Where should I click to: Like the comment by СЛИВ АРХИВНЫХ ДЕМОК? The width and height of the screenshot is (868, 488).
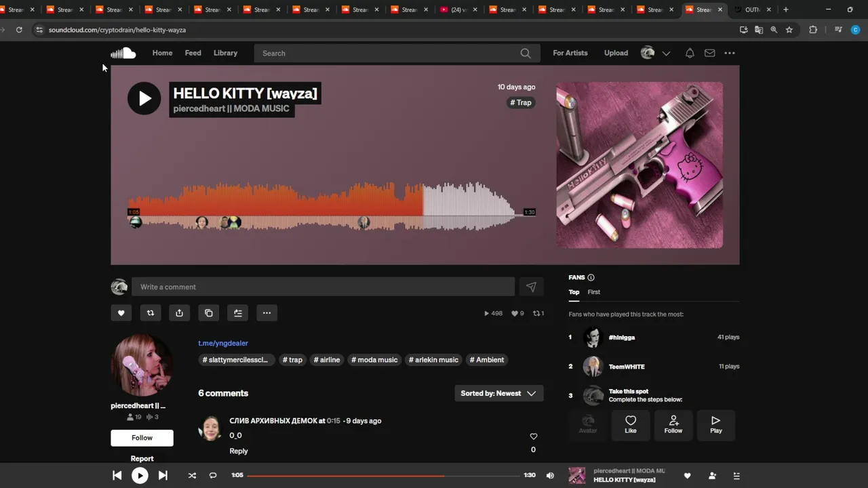point(533,436)
